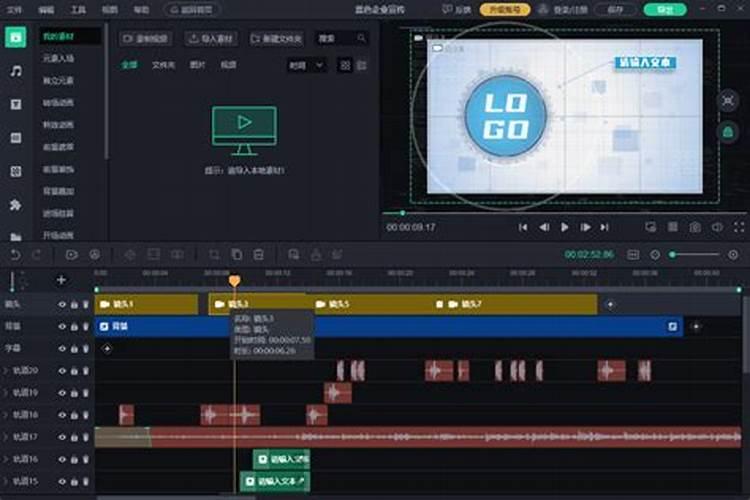Open the text T sidebar icon
Image resolution: width=750 pixels, height=500 pixels.
16,104
